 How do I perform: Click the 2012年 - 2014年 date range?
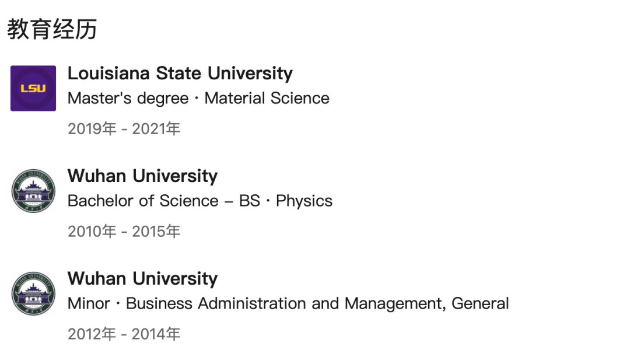(x=124, y=334)
